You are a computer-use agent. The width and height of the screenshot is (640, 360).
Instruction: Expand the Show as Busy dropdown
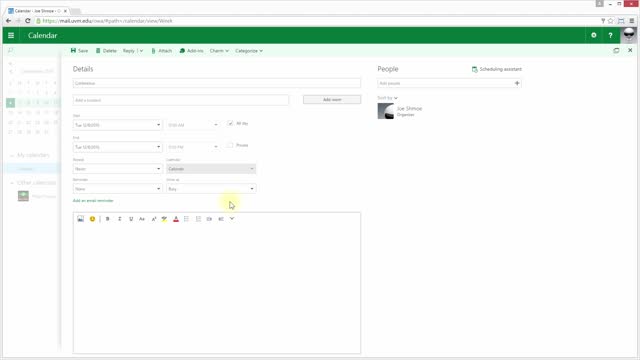click(211, 189)
